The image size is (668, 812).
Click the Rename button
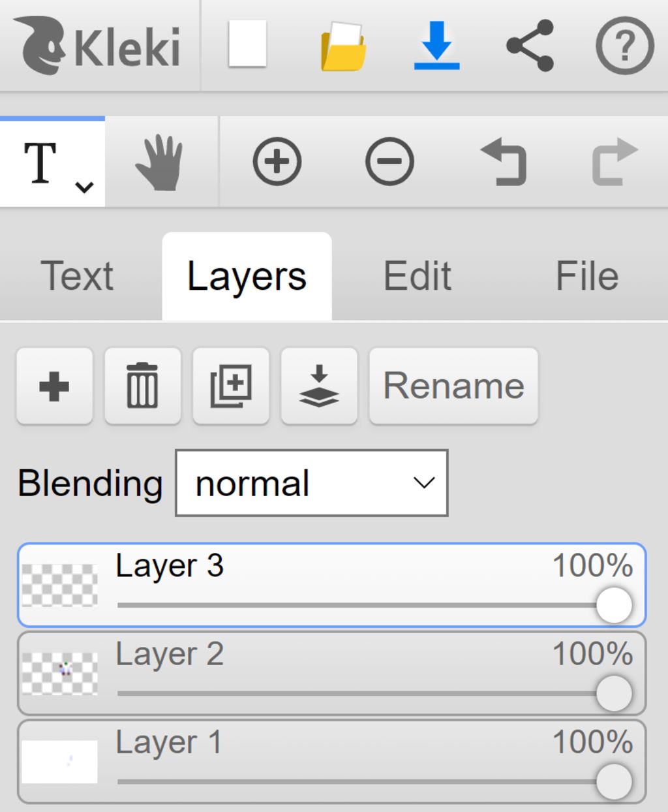pyautogui.click(x=453, y=386)
